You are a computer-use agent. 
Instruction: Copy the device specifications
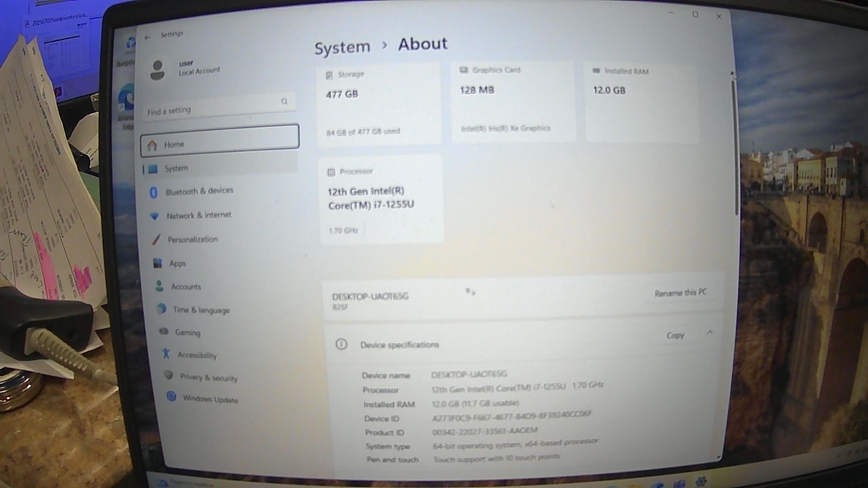675,336
